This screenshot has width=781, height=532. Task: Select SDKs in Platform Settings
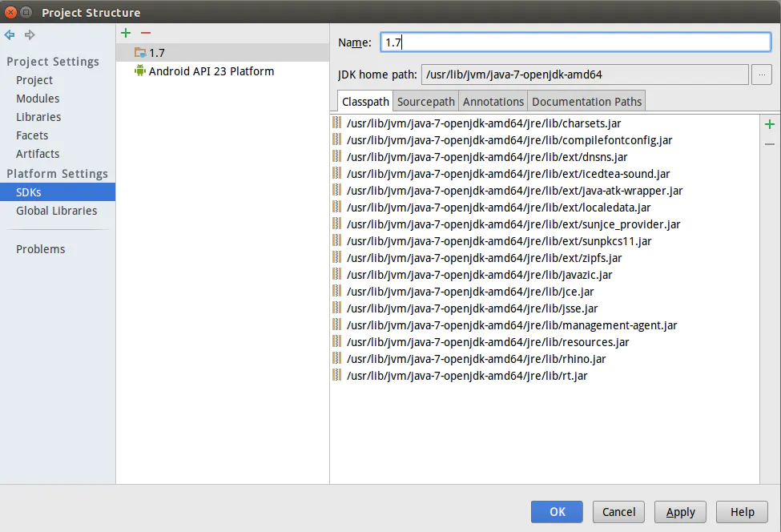(58, 191)
